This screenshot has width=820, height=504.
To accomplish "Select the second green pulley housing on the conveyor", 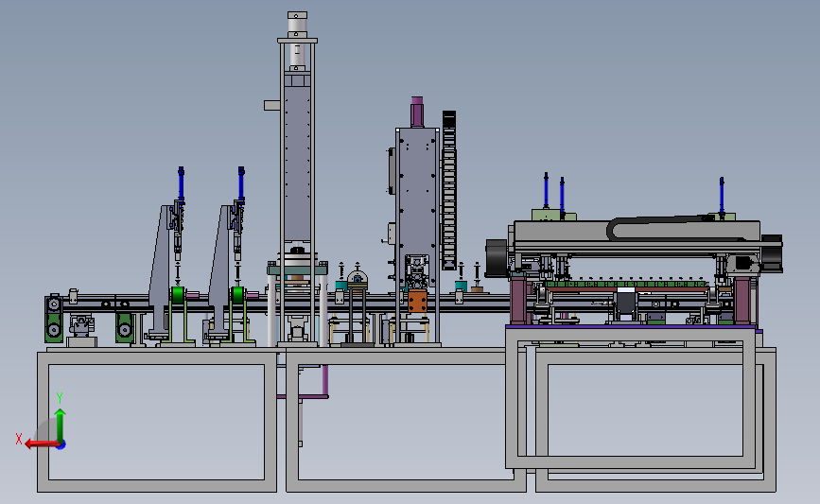I will (125, 328).
